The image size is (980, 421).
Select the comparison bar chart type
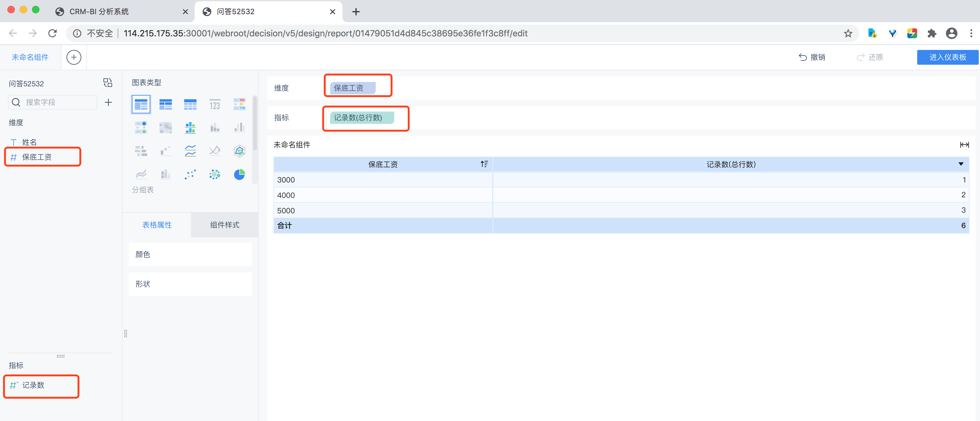pos(141,151)
